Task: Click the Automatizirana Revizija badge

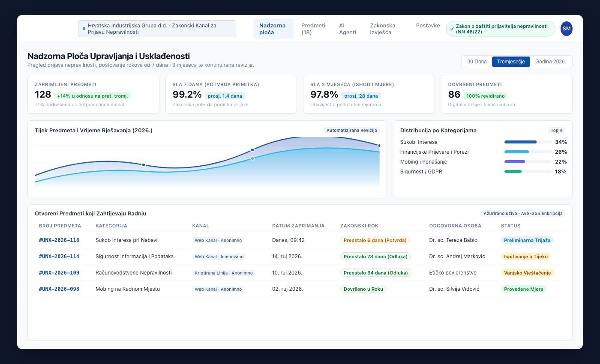Action: click(352, 130)
